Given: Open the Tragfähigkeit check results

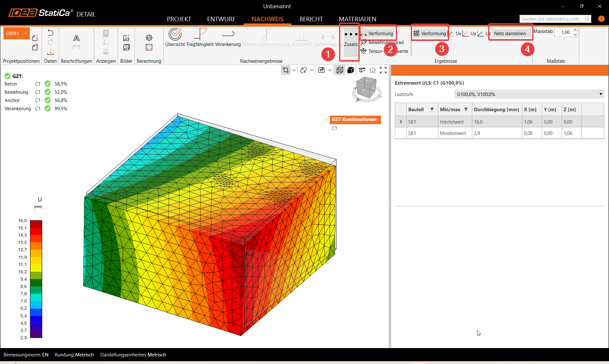Looking at the screenshot, I should pyautogui.click(x=200, y=35).
